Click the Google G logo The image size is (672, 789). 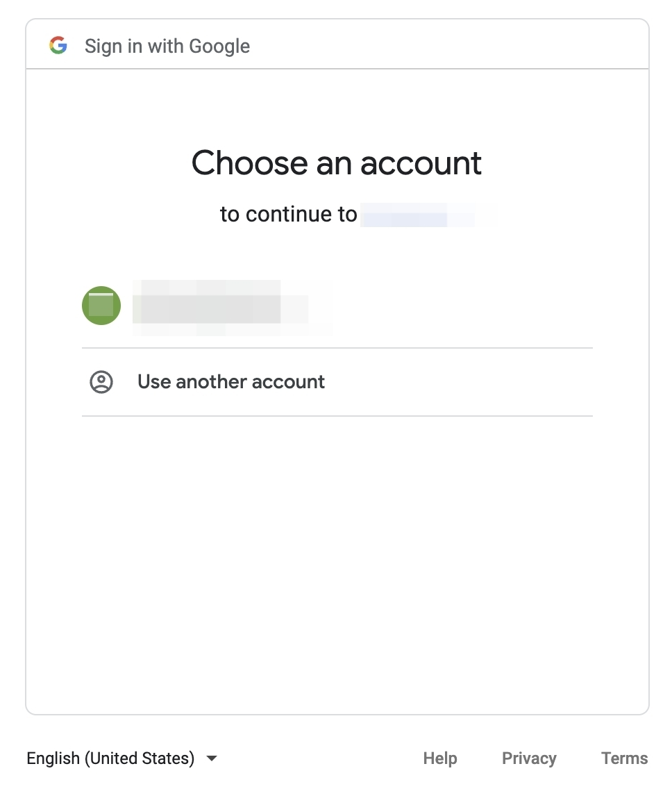click(58, 46)
